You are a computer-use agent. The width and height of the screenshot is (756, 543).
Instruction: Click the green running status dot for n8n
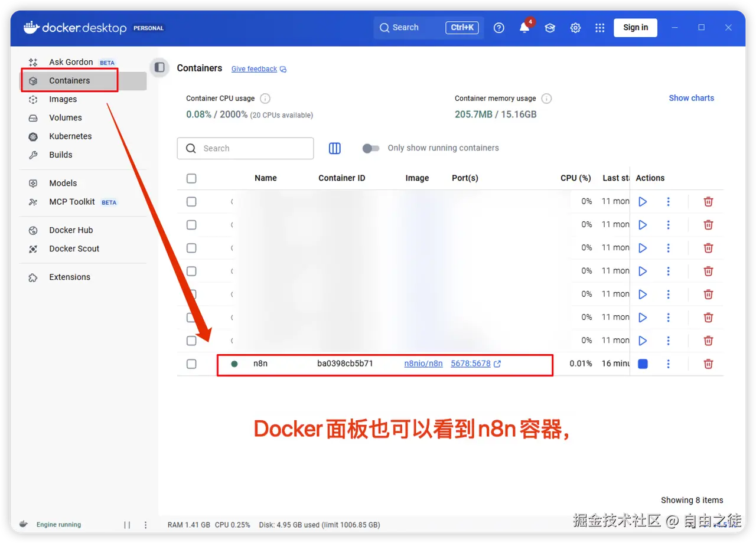pyautogui.click(x=234, y=364)
